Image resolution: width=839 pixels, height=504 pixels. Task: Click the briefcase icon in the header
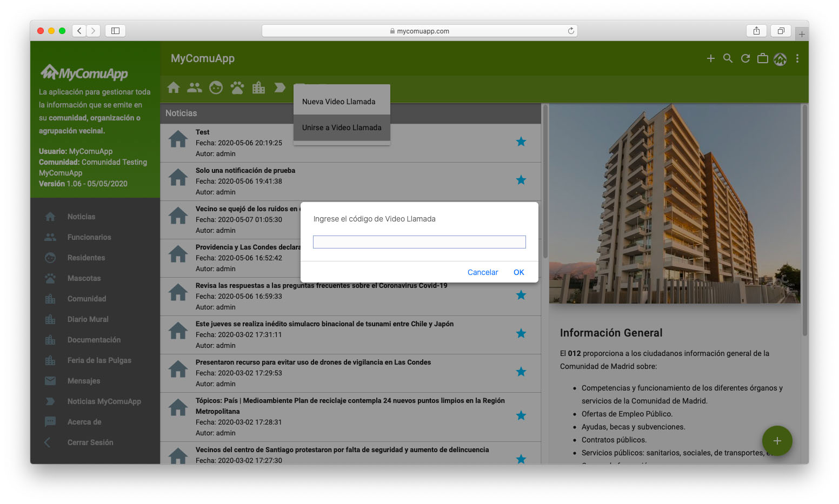click(762, 58)
